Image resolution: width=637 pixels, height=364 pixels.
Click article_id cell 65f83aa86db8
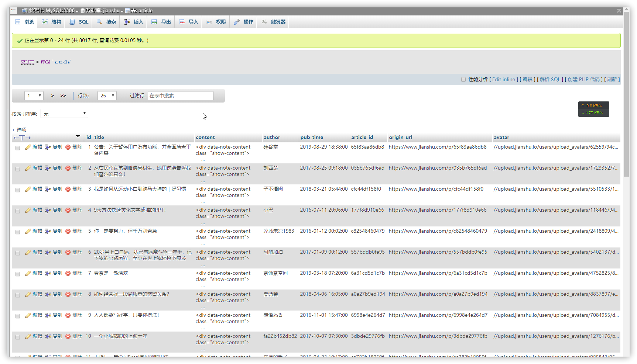point(367,147)
